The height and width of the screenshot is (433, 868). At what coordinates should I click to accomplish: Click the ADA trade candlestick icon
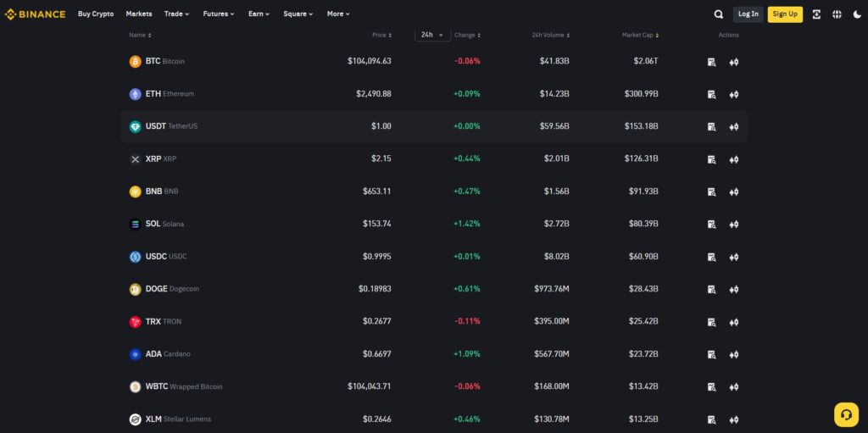click(734, 354)
